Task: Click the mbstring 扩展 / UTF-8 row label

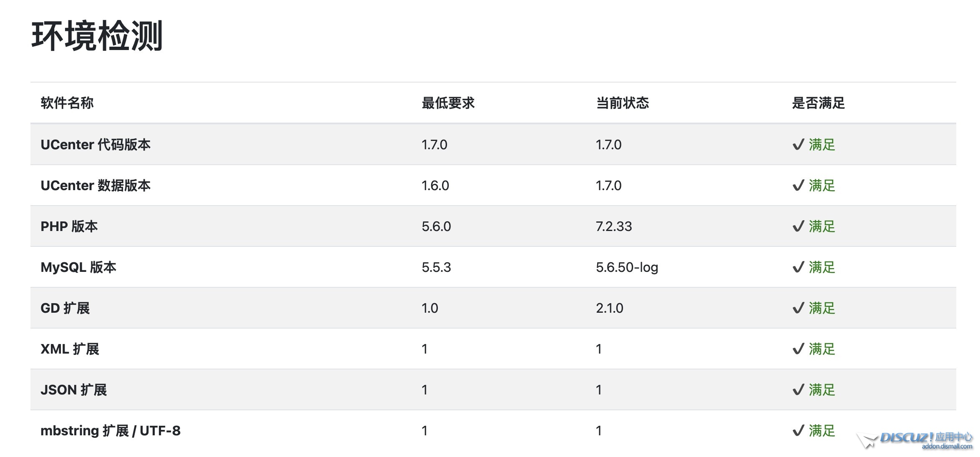Action: 111,431
